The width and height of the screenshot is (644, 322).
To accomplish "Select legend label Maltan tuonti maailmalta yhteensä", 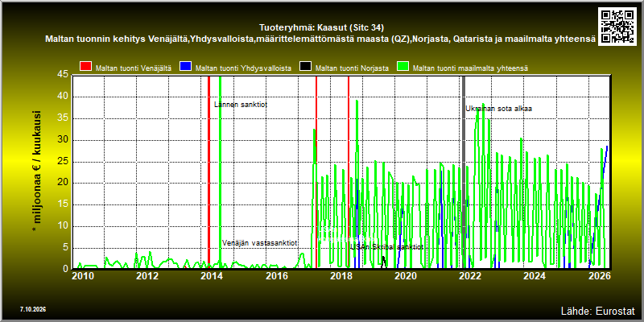I will 470,68.
